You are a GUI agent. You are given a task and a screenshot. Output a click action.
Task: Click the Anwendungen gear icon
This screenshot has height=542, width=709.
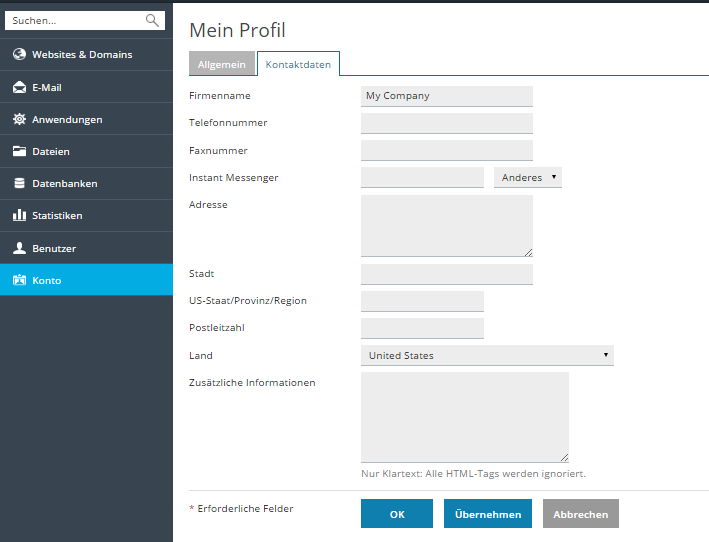[19, 120]
